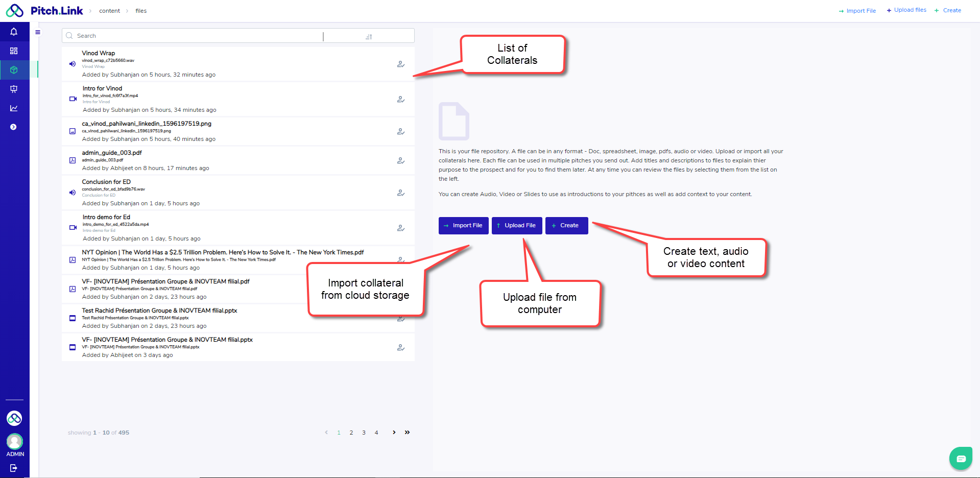Open the analytics line chart icon
980x478 pixels.
[x=14, y=108]
